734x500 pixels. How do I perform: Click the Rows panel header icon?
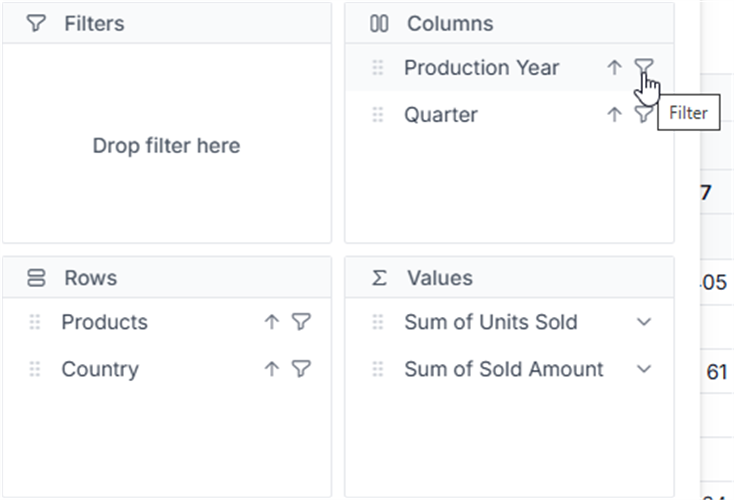[36, 278]
